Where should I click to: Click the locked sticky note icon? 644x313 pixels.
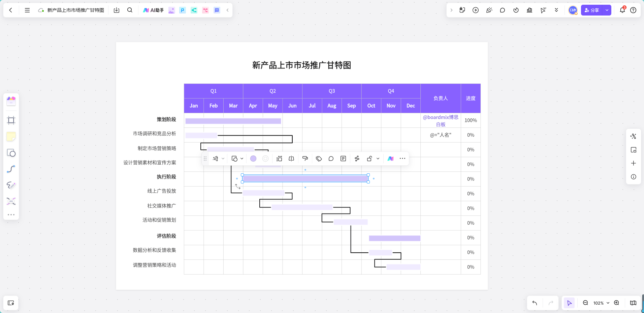462,10
